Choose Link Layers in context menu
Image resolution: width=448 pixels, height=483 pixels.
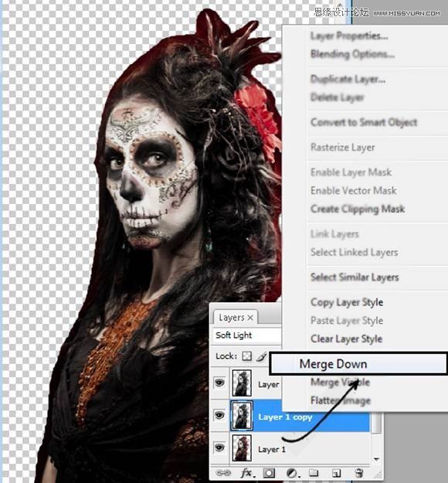(x=334, y=234)
